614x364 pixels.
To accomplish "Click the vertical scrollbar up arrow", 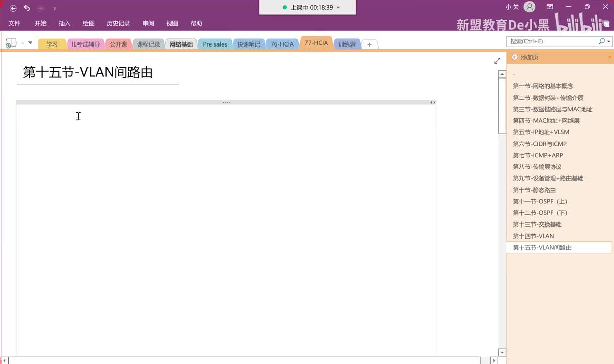I will tap(502, 74).
